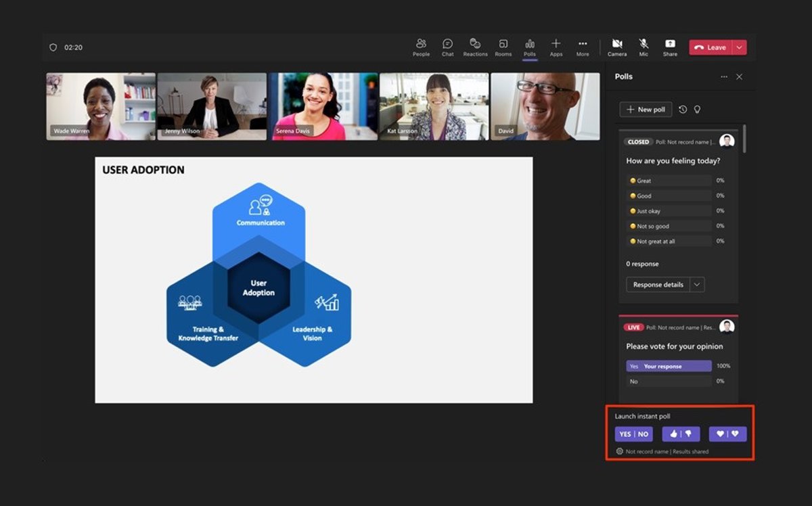
Task: Unmute the Camera
Action: pos(617,47)
